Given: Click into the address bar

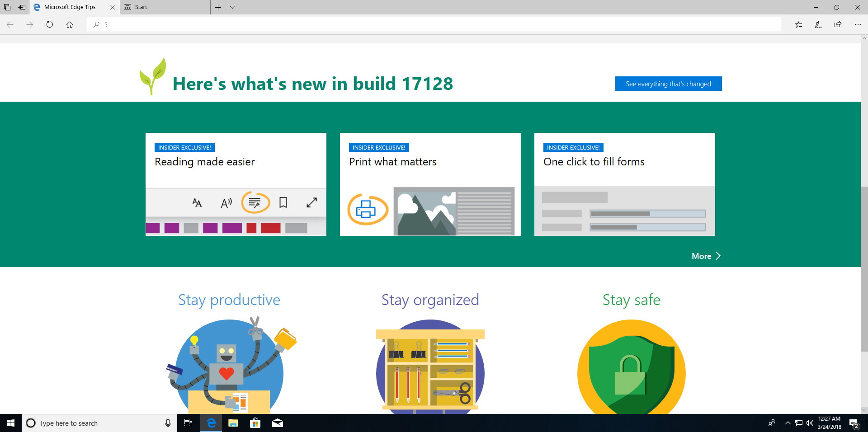Looking at the screenshot, I should pos(434,24).
